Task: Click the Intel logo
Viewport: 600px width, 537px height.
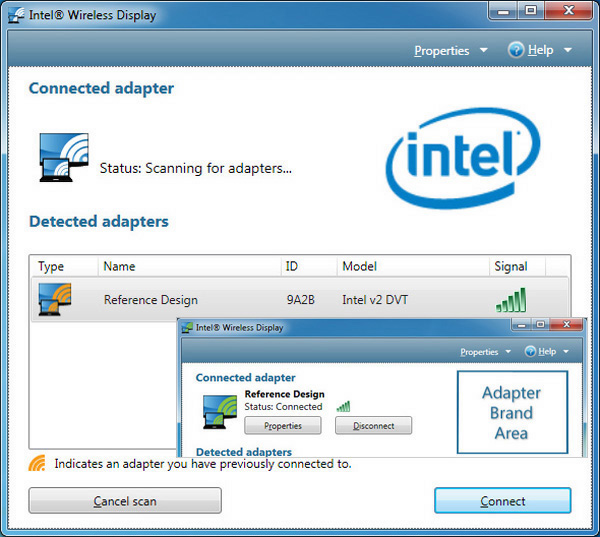Action: pyautogui.click(x=463, y=158)
